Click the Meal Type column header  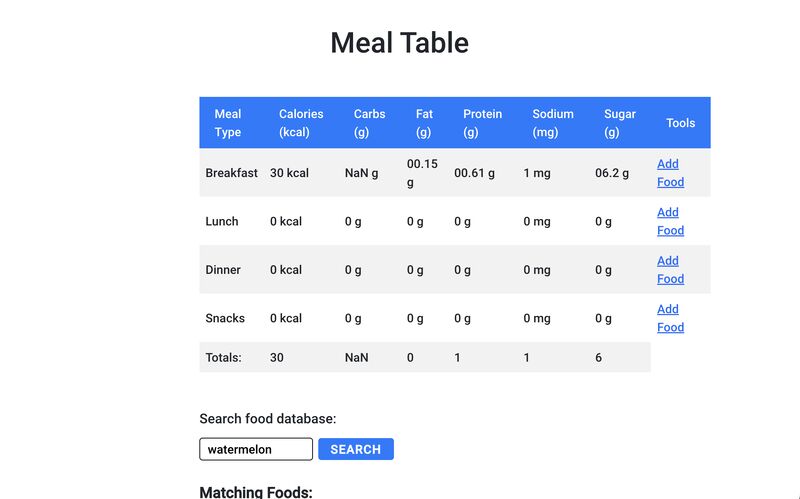tap(228, 123)
